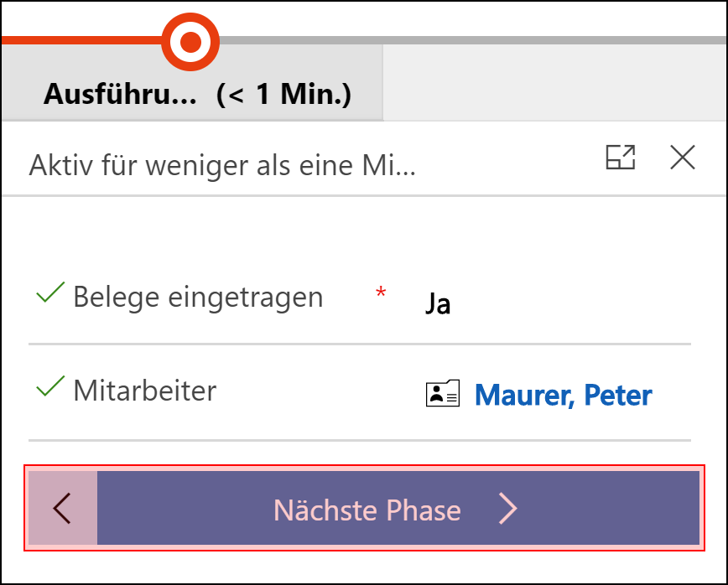This screenshot has width=728, height=585.
Task: Go back with the left chevron
Action: pos(63,508)
